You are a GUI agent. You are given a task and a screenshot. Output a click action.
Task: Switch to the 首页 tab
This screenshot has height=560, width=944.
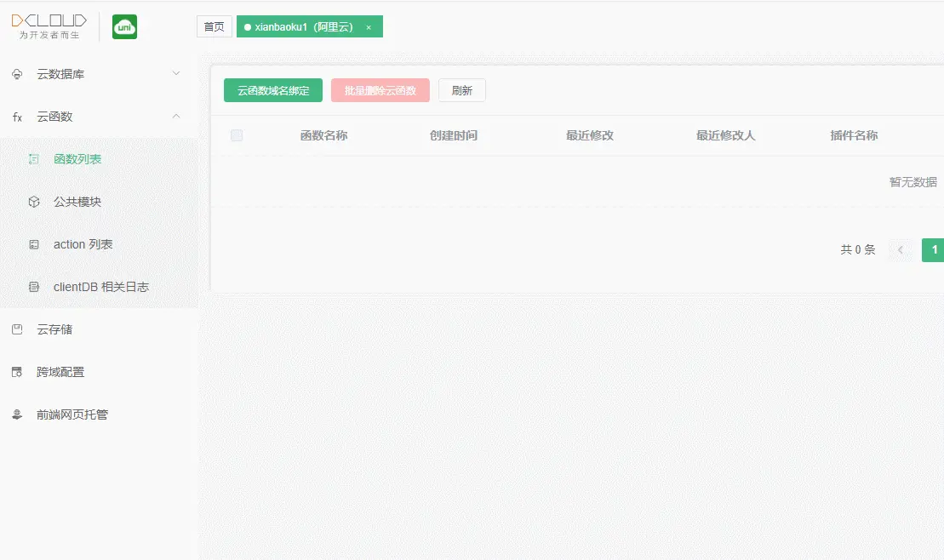214,26
